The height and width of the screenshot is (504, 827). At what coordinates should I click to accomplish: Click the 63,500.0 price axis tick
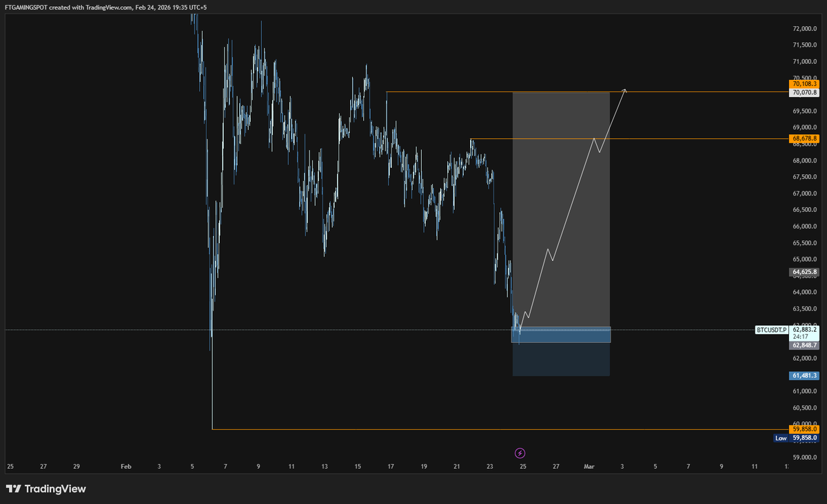point(805,309)
